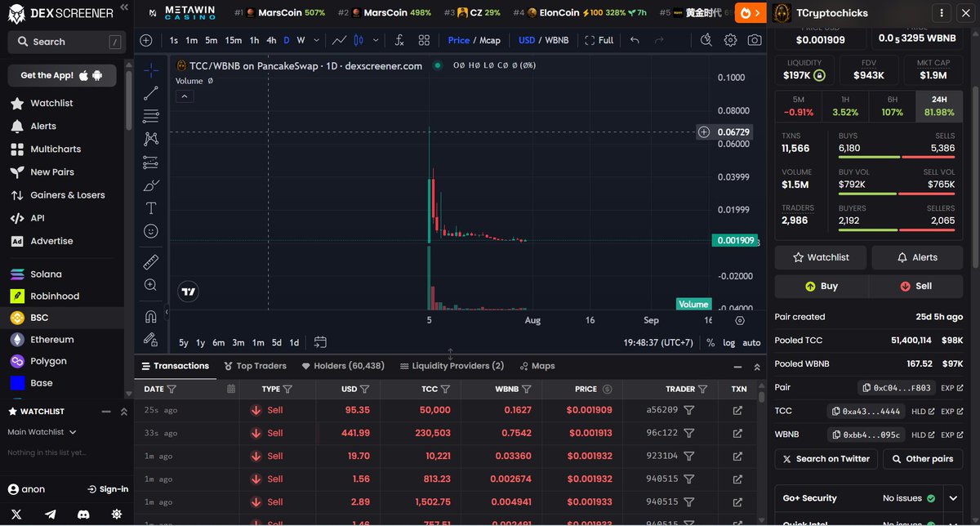This screenshot has height=526, width=980.
Task: Open the forecasting and measurement tools
Action: [151, 163]
